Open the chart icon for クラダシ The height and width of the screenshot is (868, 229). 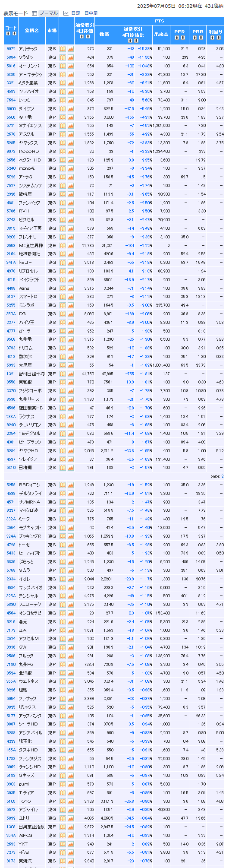pyautogui.click(x=71, y=57)
